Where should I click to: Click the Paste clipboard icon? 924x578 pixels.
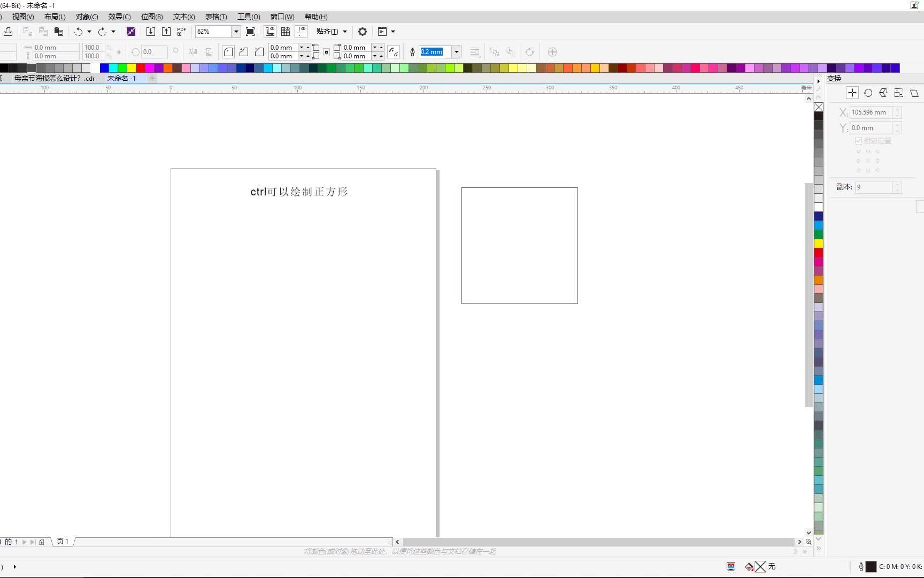(59, 32)
